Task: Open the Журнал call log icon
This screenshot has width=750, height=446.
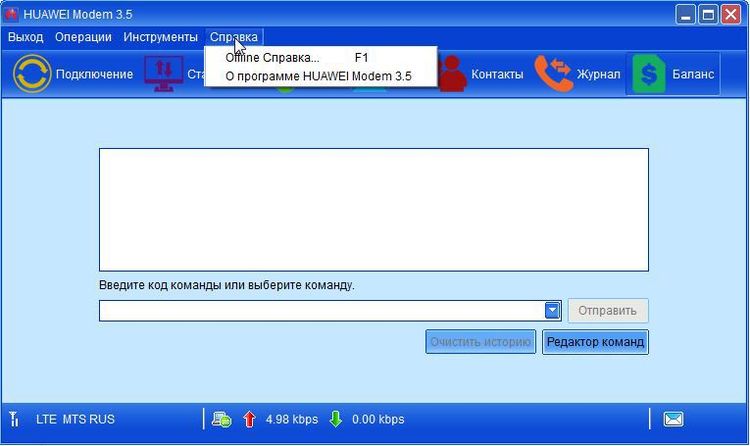Action: 553,74
